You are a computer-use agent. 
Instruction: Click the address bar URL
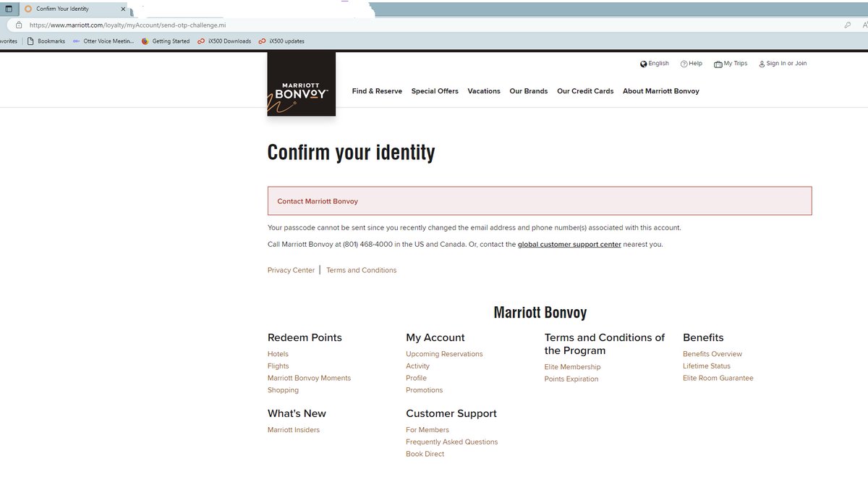click(128, 25)
